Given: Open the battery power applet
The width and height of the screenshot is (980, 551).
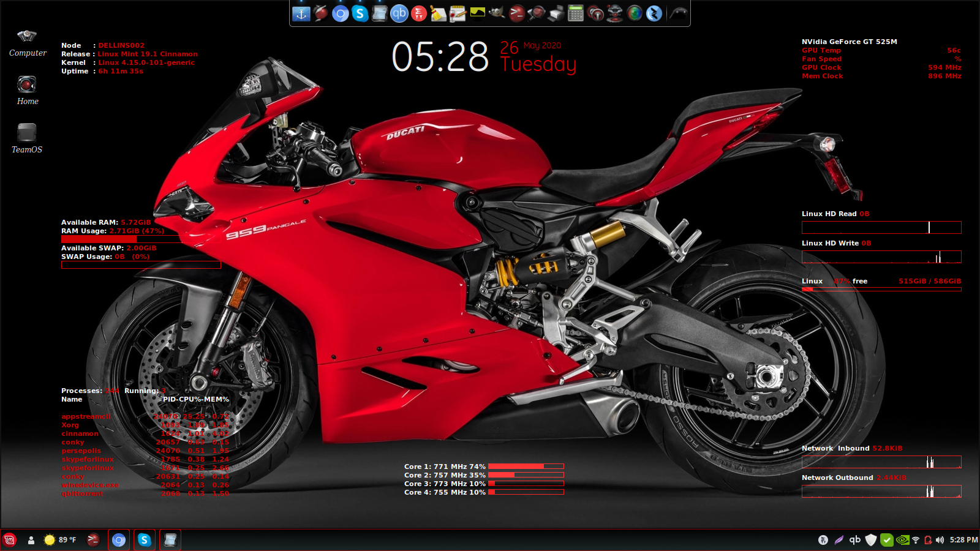Looking at the screenshot, I should click(928, 540).
